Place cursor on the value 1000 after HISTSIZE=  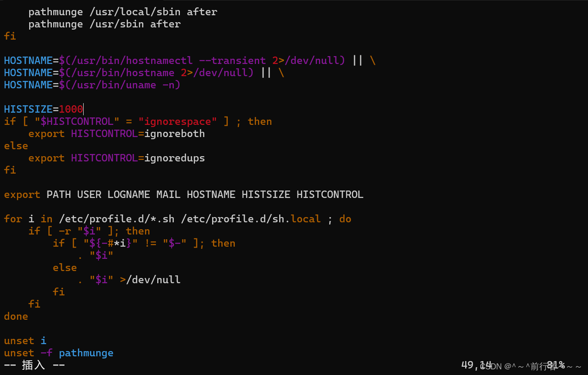71,109
